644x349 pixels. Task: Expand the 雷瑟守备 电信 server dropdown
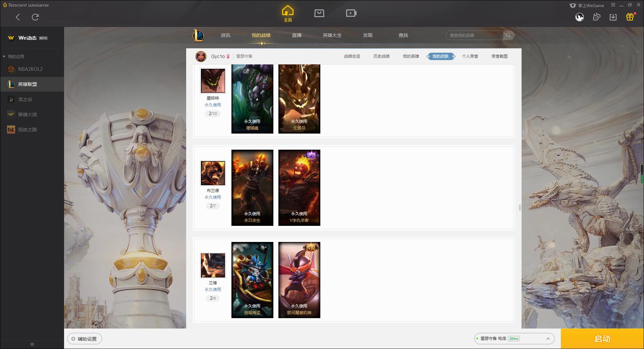514,339
